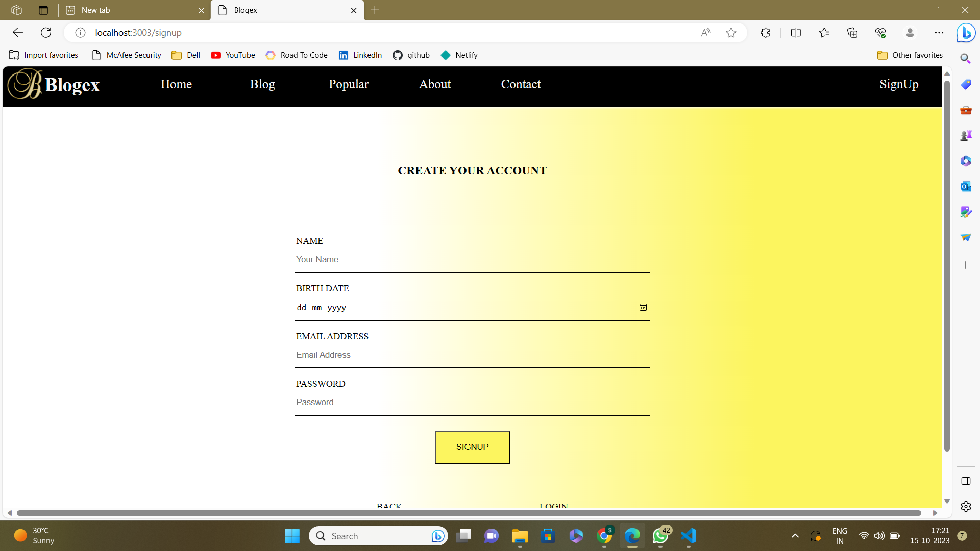Click the horizontal page scrollbar

pyautogui.click(x=469, y=513)
